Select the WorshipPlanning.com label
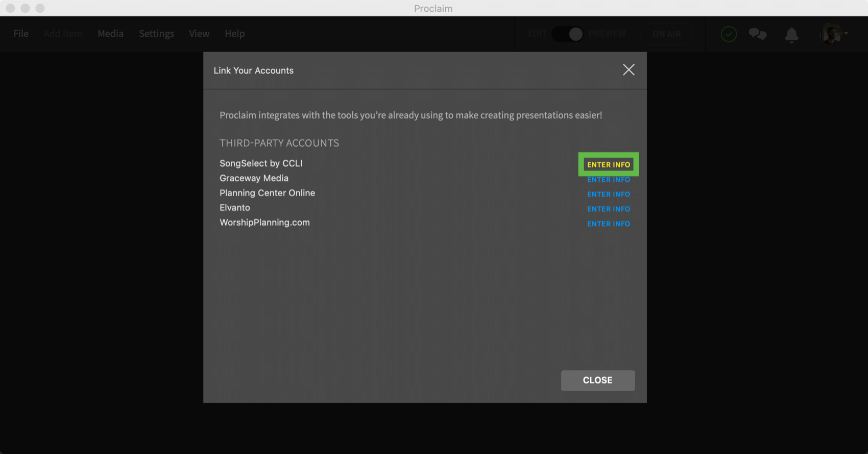868x454 pixels. coord(264,223)
